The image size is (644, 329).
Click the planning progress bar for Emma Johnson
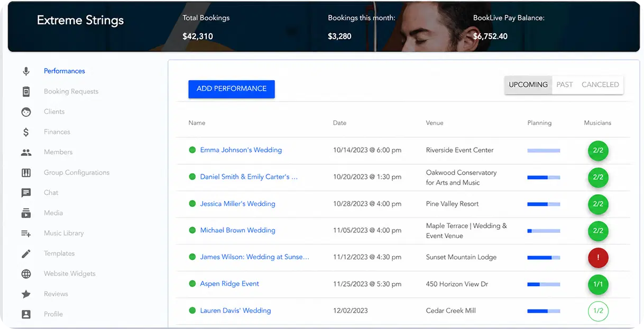[544, 151]
